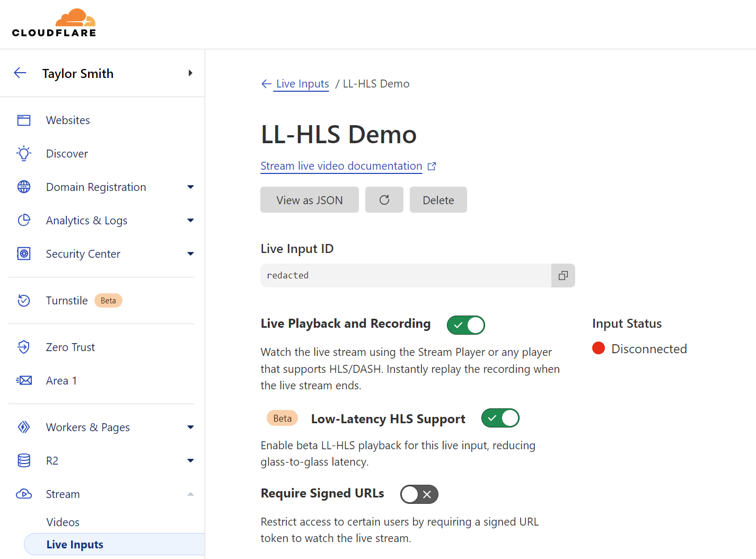Click the Delete button
The width and height of the screenshot is (756, 559).
438,200
